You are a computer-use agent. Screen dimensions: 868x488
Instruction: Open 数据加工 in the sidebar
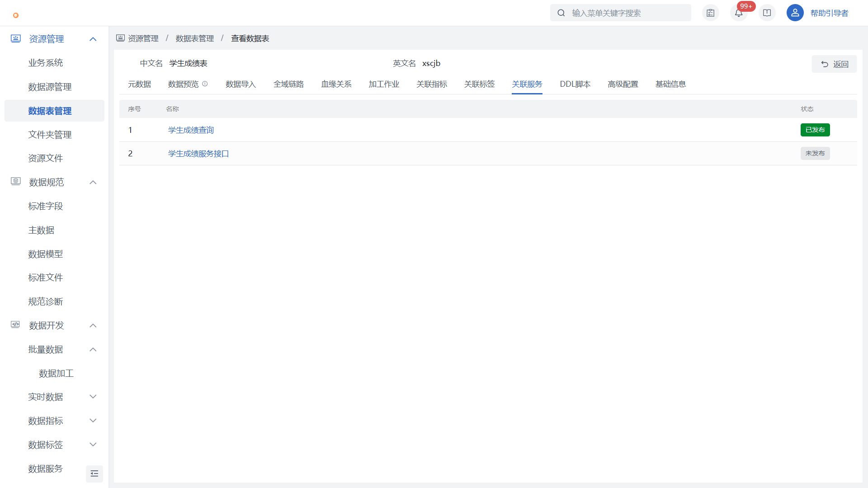point(56,373)
